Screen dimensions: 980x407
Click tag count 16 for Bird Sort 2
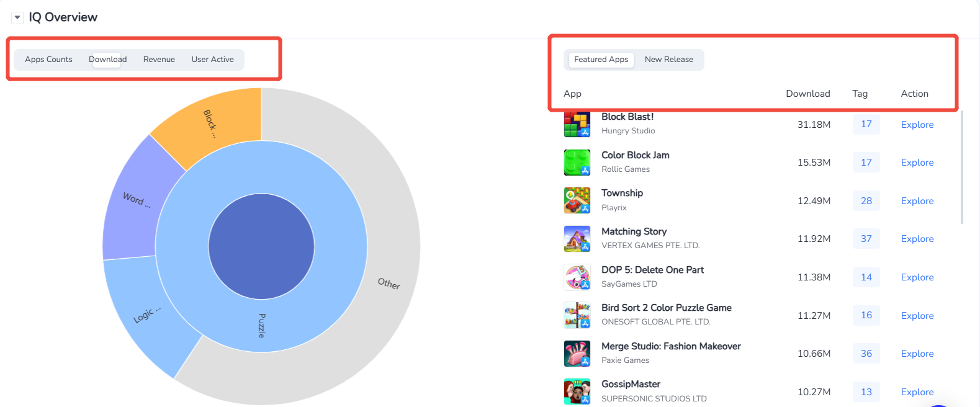pyautogui.click(x=866, y=315)
